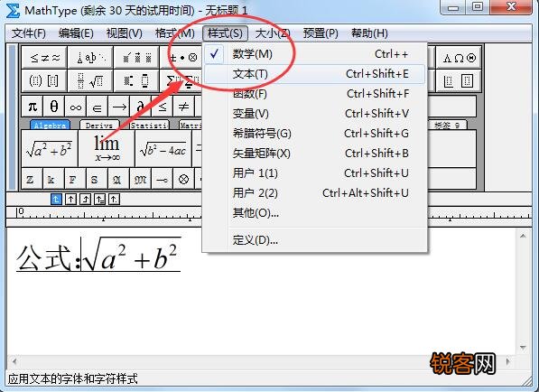Open the 文件(F) menu
This screenshot has height=392, width=539.
29,33
